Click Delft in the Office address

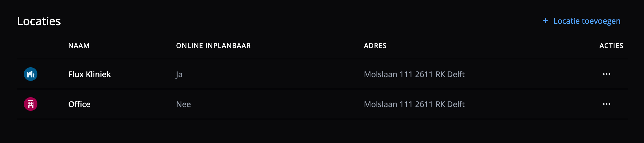click(456, 104)
